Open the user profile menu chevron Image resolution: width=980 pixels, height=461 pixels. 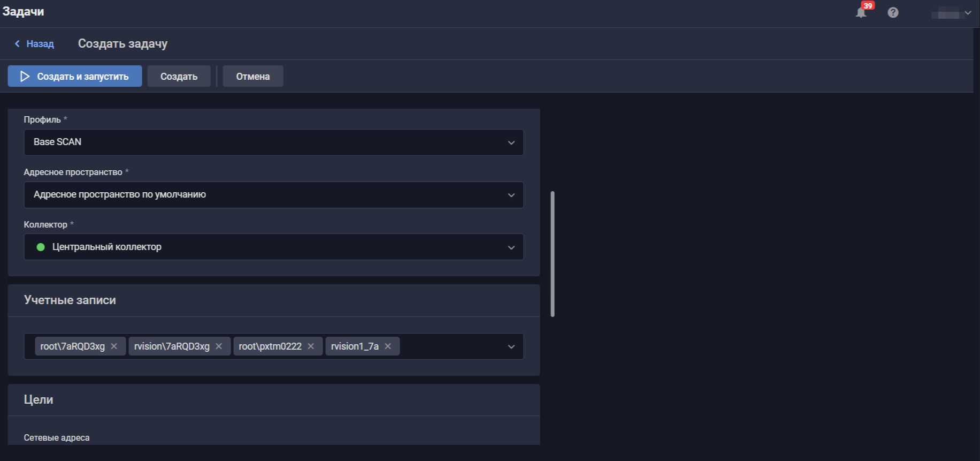[968, 13]
